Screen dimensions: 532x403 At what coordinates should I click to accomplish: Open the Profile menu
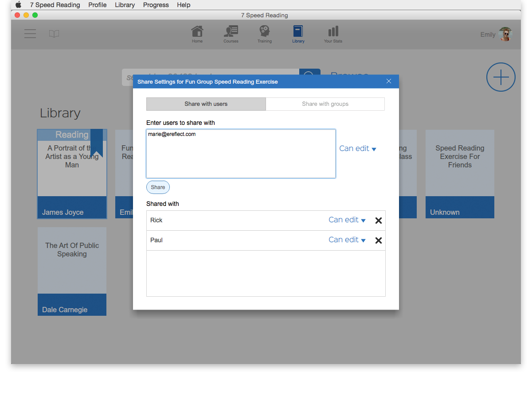(98, 5)
